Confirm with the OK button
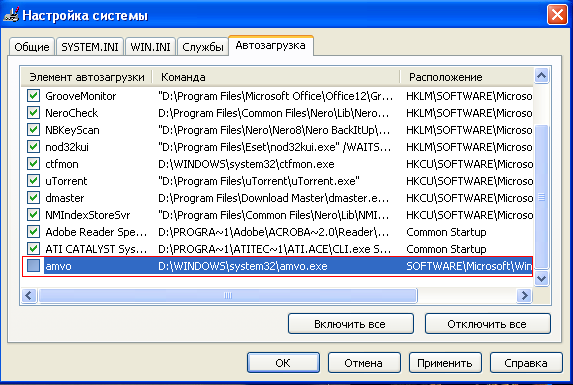Viewport: 573px width, 385px height. click(283, 363)
